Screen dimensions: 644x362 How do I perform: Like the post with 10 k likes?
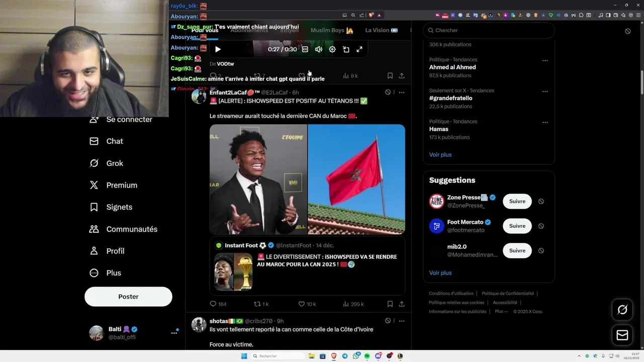pyautogui.click(x=307, y=304)
